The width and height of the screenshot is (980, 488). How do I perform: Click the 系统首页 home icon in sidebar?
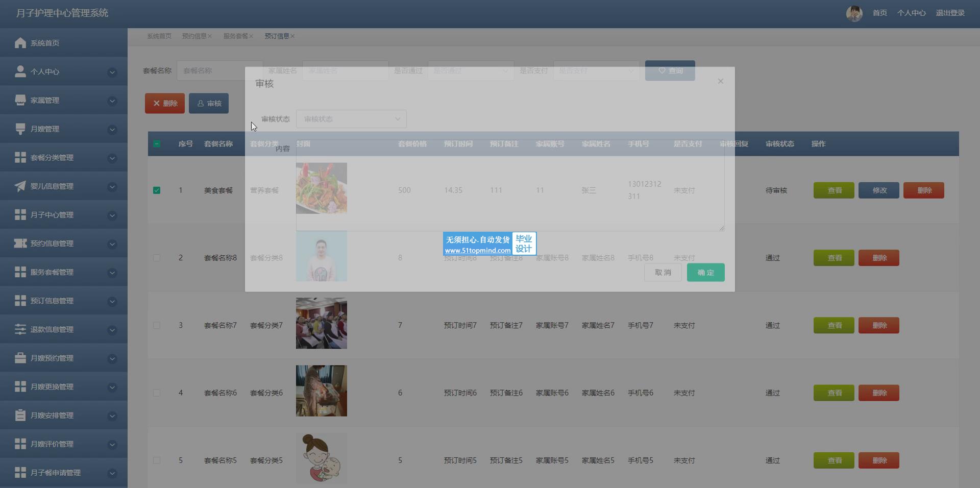[20, 43]
